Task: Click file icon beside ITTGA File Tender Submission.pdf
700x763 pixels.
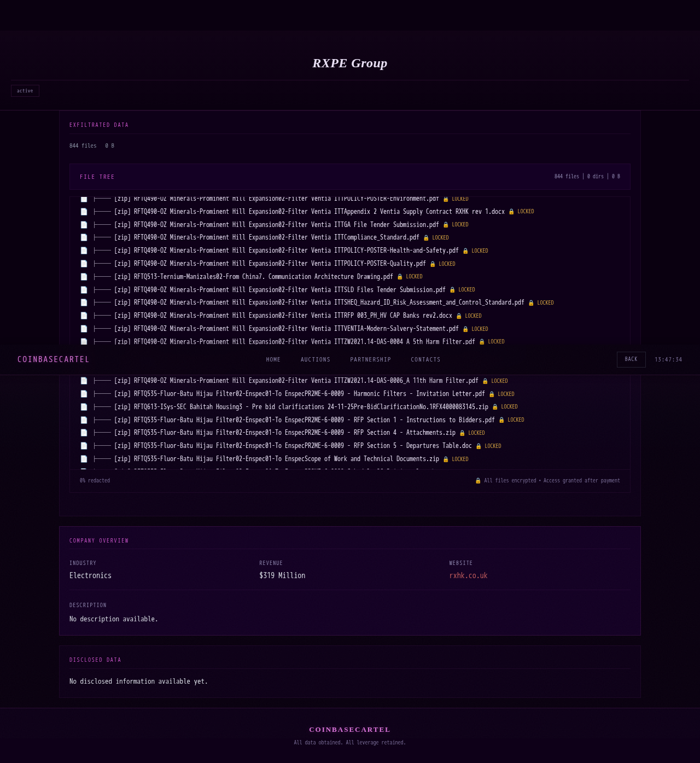Action: coord(84,225)
